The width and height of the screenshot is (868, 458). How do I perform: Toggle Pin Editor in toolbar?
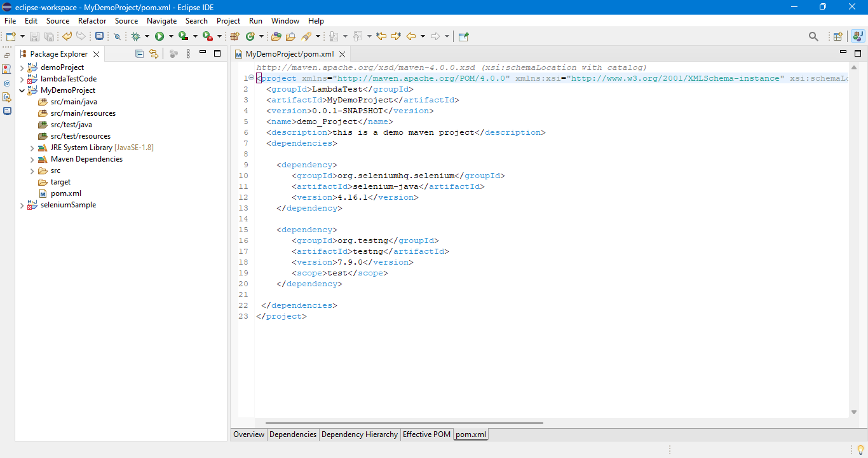[x=463, y=36]
